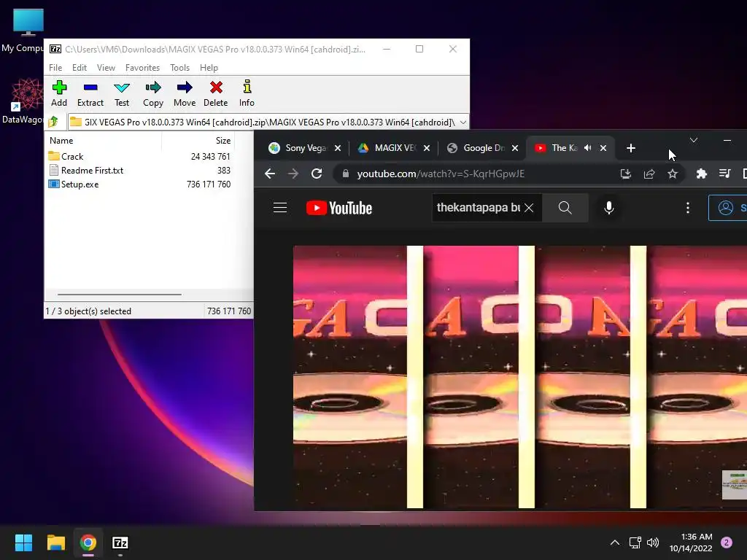This screenshot has height=560, width=747.
Task: Open the Help menu in 7-Zip
Action: coord(209,68)
